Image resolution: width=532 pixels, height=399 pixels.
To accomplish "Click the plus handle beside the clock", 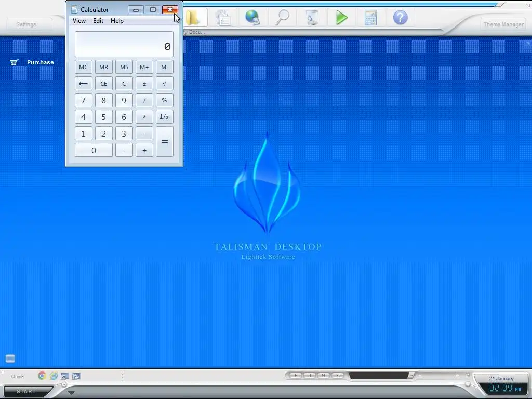I will click(x=468, y=384).
